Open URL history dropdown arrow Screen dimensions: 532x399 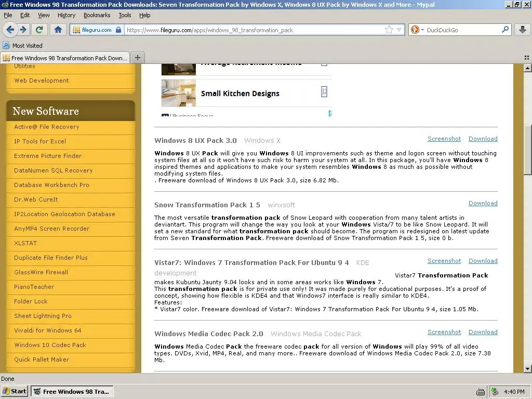[x=400, y=30]
